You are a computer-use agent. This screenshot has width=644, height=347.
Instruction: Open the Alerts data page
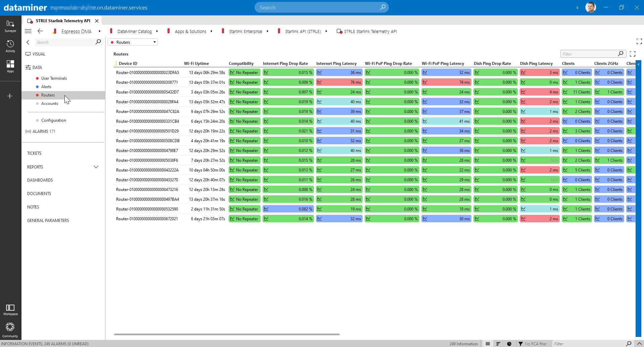pyautogui.click(x=46, y=87)
